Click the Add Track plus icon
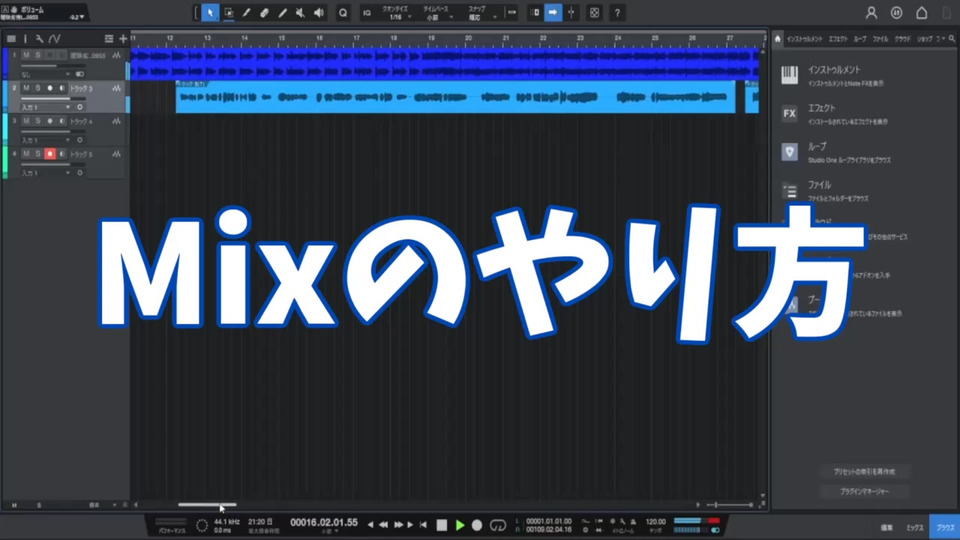Screen dimensions: 960x540 click(x=122, y=39)
